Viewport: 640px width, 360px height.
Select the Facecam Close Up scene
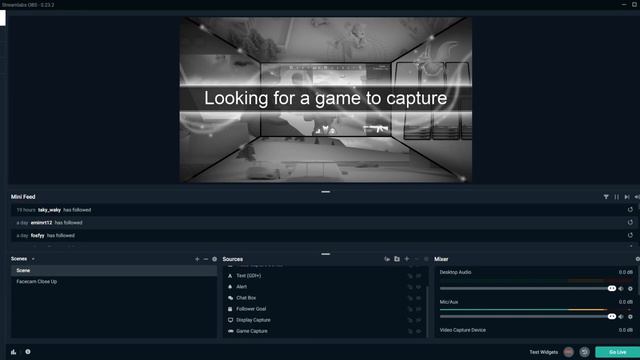click(x=114, y=282)
